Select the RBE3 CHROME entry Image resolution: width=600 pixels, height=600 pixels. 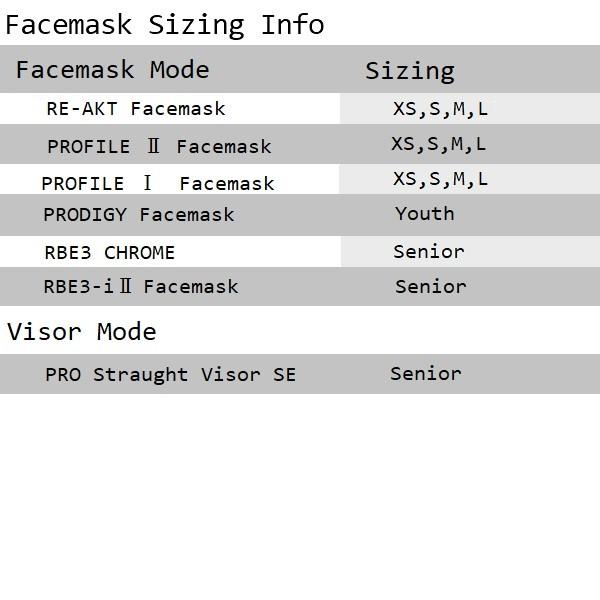point(110,253)
